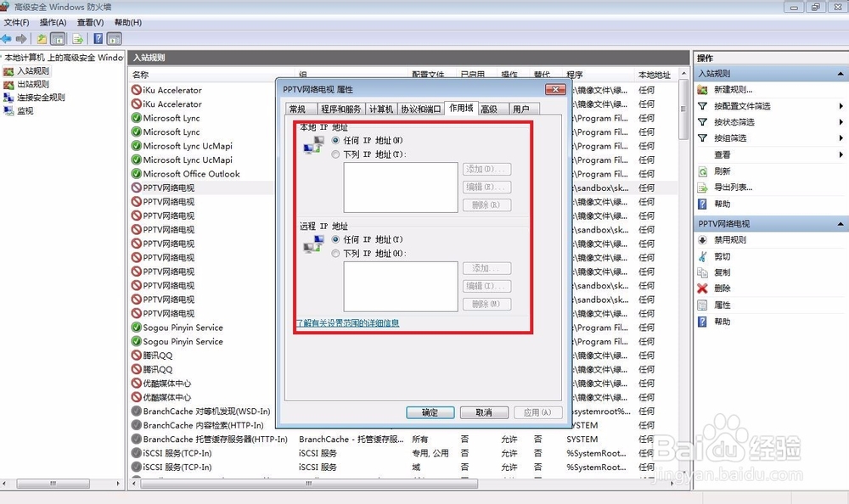Click the 确定 button in the dialog
Image resolution: width=849 pixels, height=504 pixels.
pos(430,412)
